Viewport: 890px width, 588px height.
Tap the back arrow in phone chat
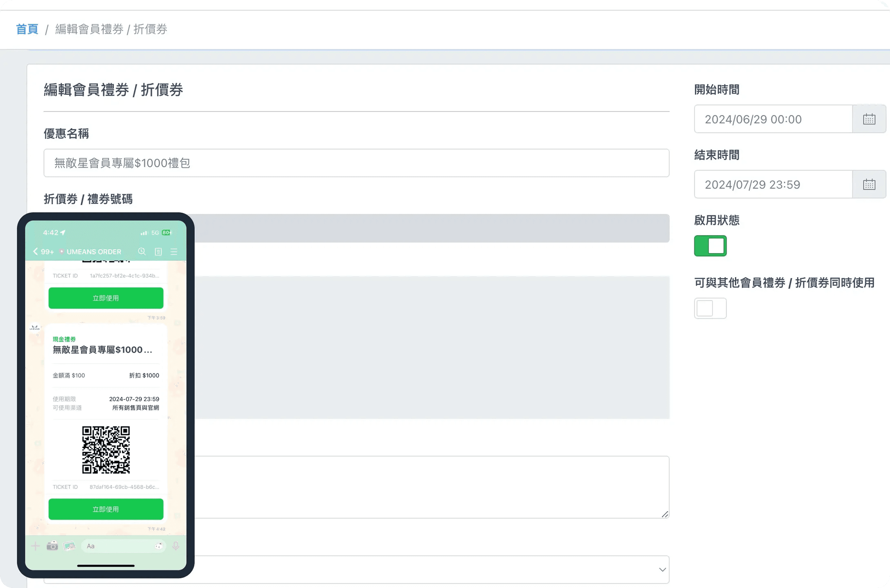point(35,251)
